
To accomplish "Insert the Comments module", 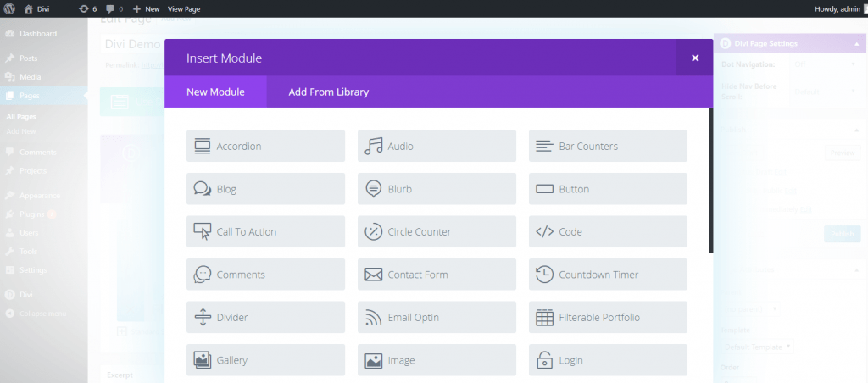I will [x=265, y=275].
